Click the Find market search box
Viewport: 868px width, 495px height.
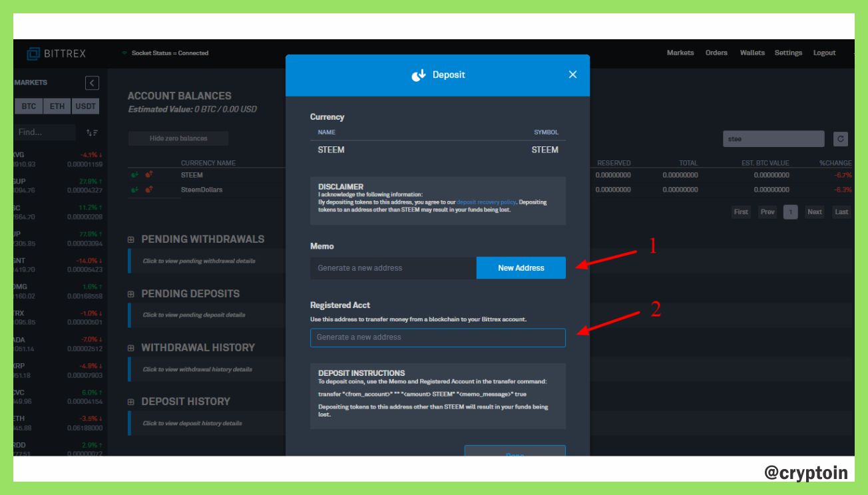[x=45, y=132]
